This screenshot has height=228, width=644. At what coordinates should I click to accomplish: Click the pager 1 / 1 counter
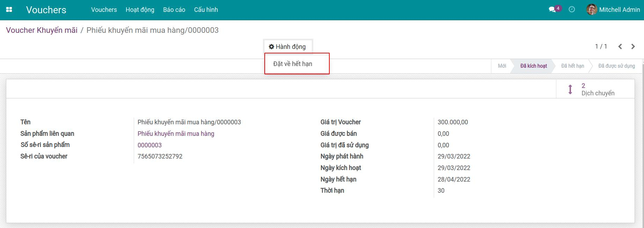pyautogui.click(x=601, y=46)
